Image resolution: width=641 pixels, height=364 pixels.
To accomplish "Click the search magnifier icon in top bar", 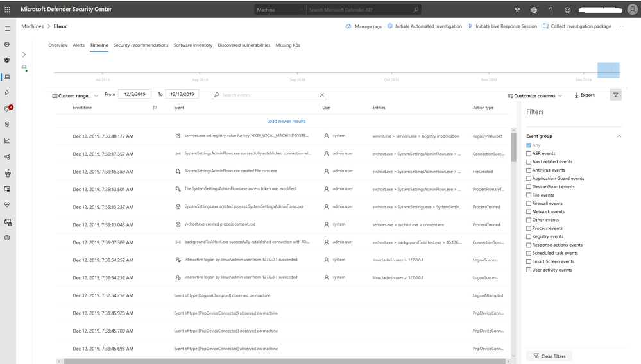I will [x=416, y=10].
